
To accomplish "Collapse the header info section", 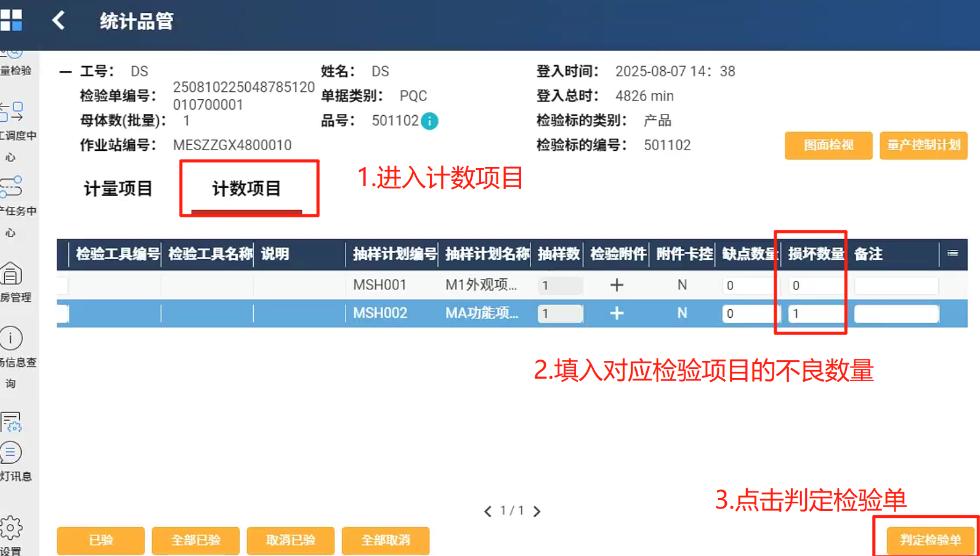I will (65, 72).
